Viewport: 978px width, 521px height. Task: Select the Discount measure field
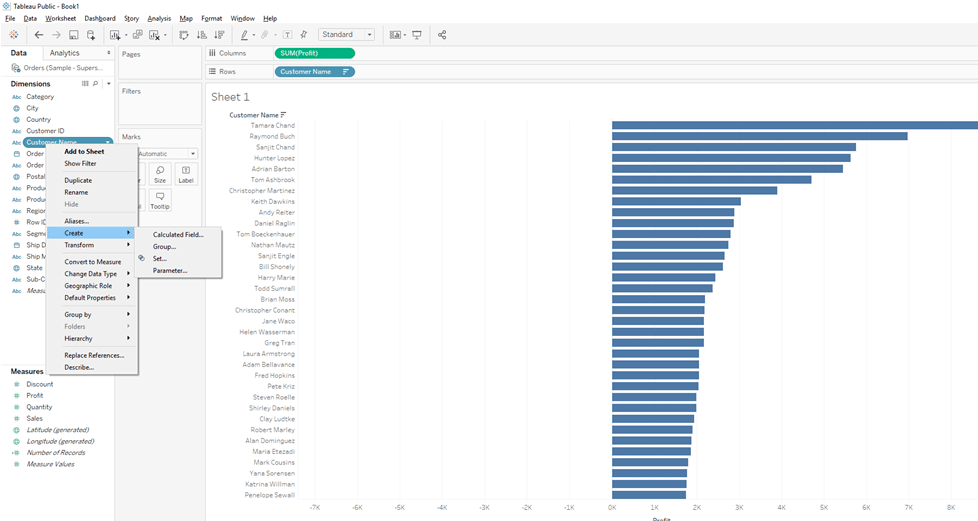[x=39, y=384]
